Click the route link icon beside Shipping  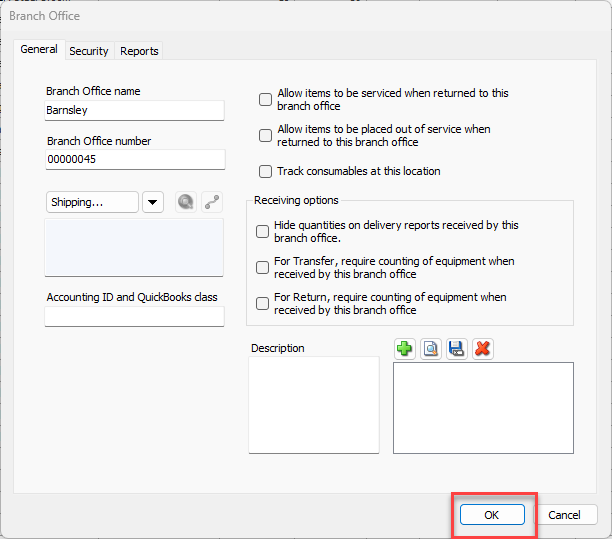tap(212, 202)
